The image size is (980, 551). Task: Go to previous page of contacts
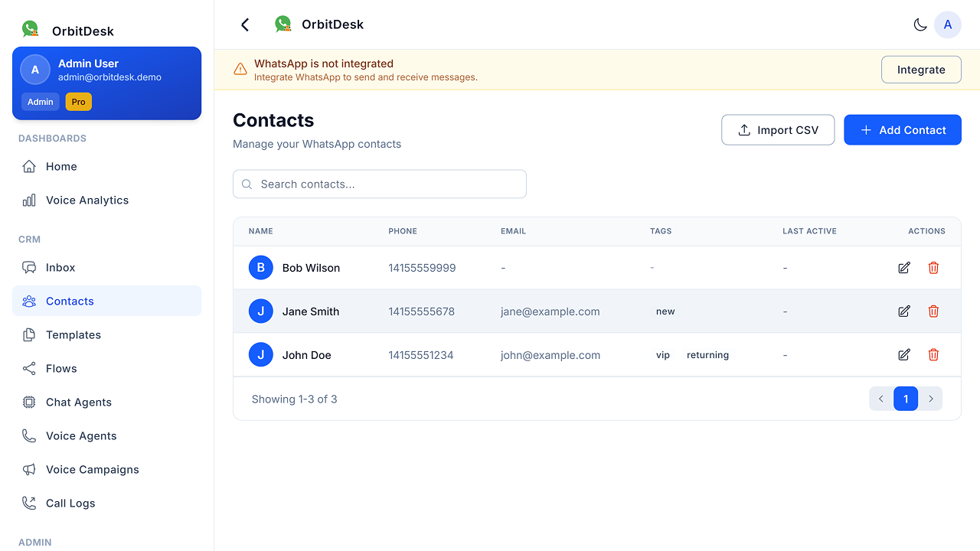tap(881, 399)
